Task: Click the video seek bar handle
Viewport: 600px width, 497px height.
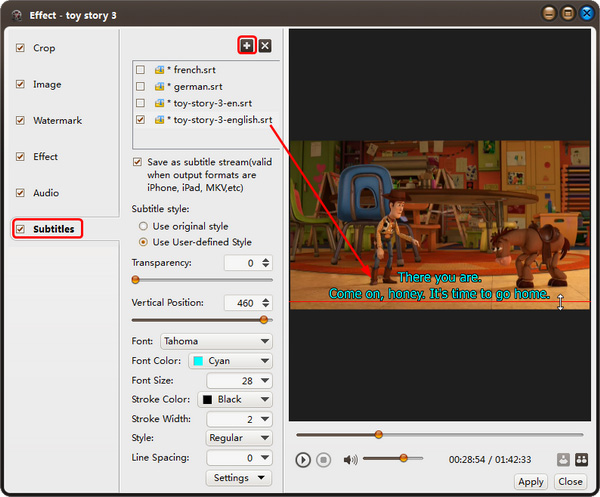Action: click(x=378, y=435)
